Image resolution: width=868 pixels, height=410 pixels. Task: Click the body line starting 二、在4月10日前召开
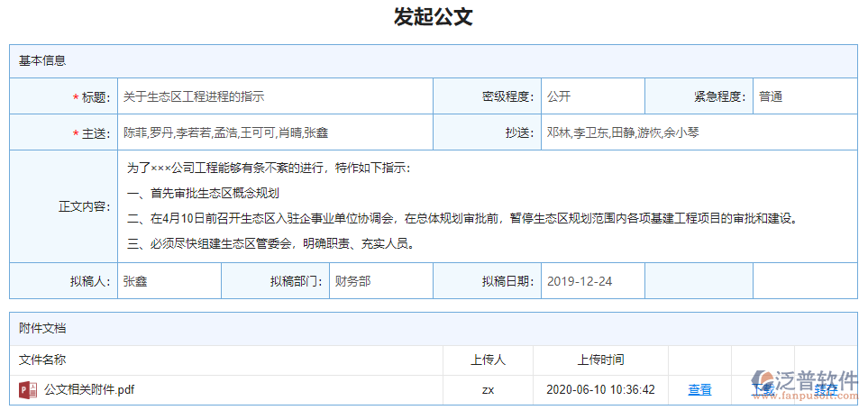(464, 219)
